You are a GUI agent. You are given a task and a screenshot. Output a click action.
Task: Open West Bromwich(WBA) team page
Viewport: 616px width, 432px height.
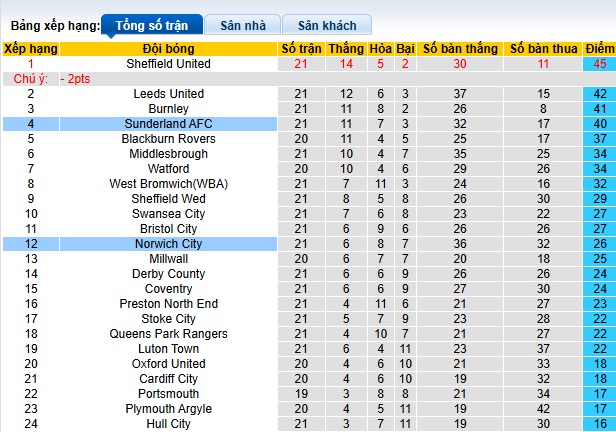[169, 184]
